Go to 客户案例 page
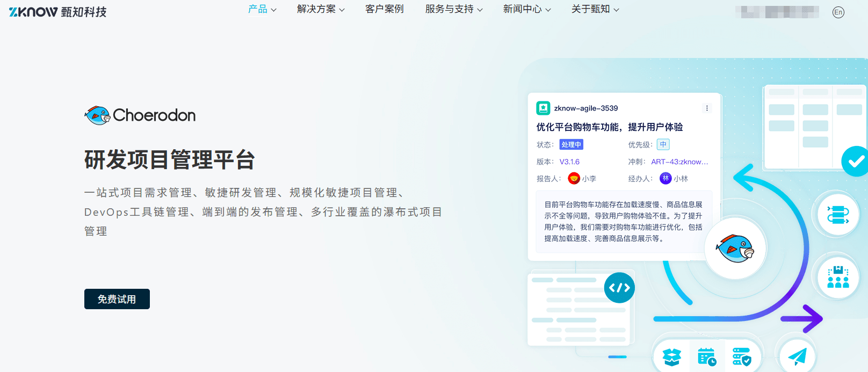The width and height of the screenshot is (868, 372). point(385,9)
